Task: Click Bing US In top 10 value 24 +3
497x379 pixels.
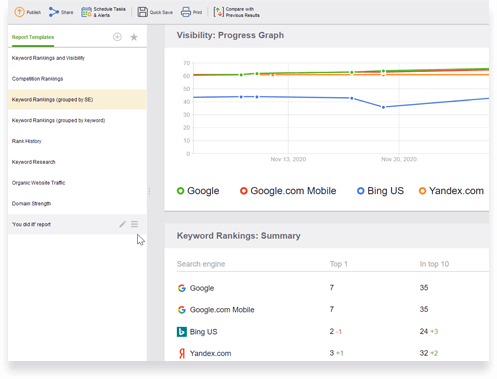Action: click(429, 332)
